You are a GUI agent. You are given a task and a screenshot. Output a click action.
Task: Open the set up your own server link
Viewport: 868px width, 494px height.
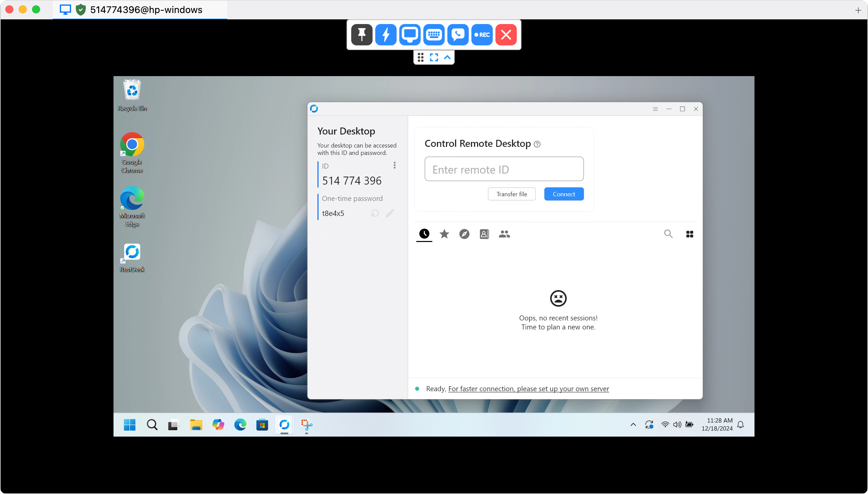click(x=528, y=389)
